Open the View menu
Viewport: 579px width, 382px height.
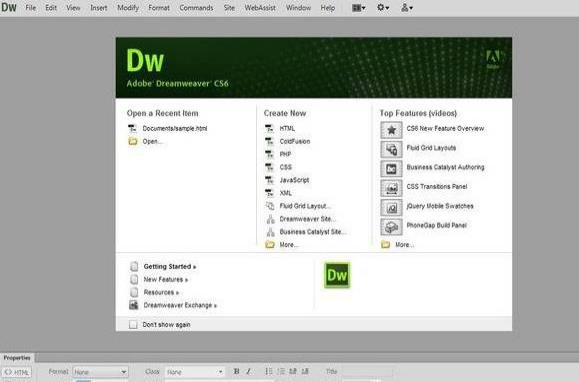pos(73,8)
